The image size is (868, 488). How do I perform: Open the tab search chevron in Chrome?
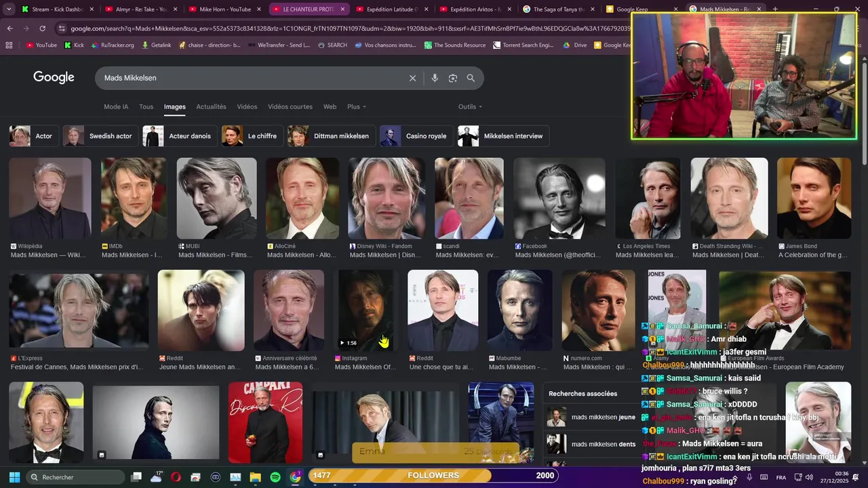click(x=9, y=9)
